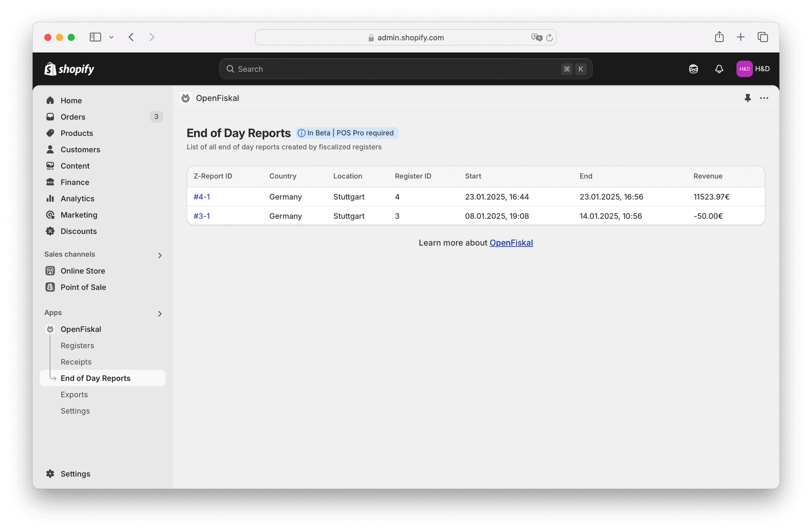Click the Country column header
The height and width of the screenshot is (532, 812).
(x=283, y=176)
